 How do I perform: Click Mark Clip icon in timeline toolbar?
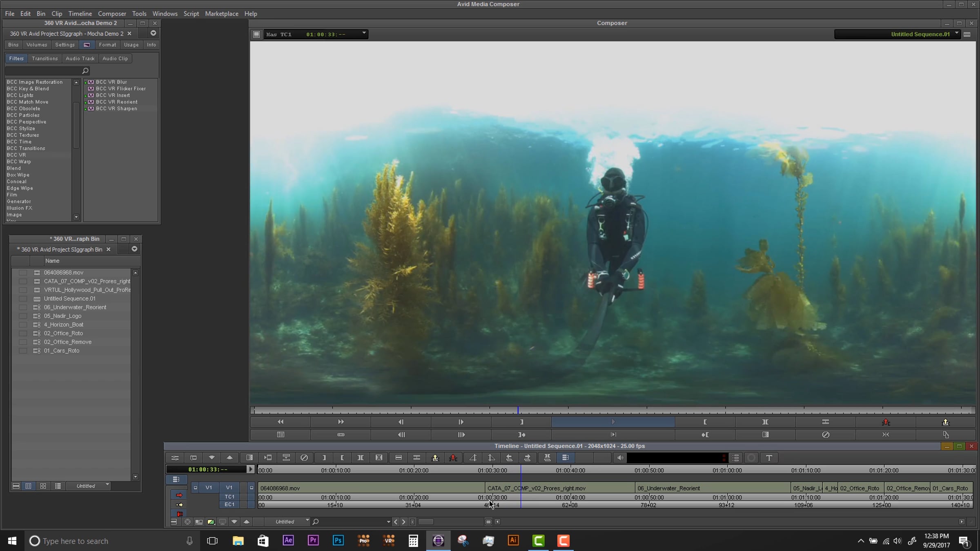tap(361, 458)
